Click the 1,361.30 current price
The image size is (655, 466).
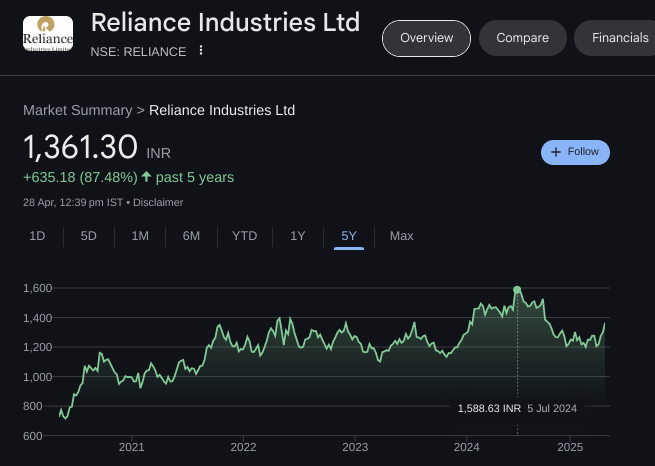[x=80, y=147]
